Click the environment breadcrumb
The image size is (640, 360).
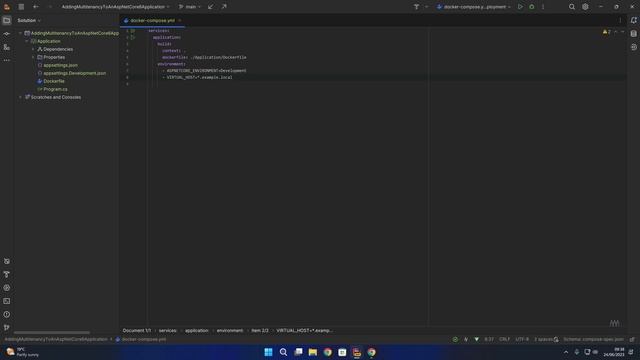[230, 331]
